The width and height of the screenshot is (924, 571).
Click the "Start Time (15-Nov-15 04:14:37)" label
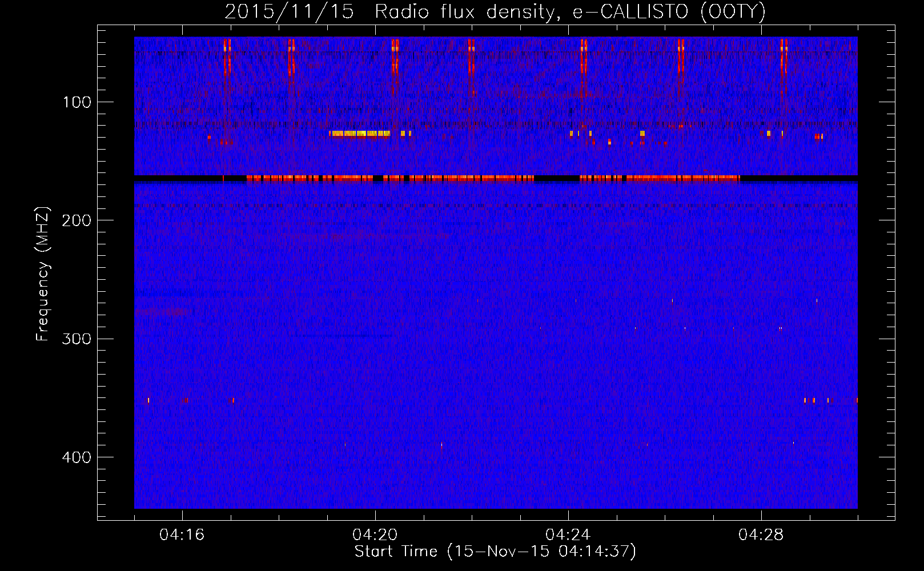click(495, 552)
